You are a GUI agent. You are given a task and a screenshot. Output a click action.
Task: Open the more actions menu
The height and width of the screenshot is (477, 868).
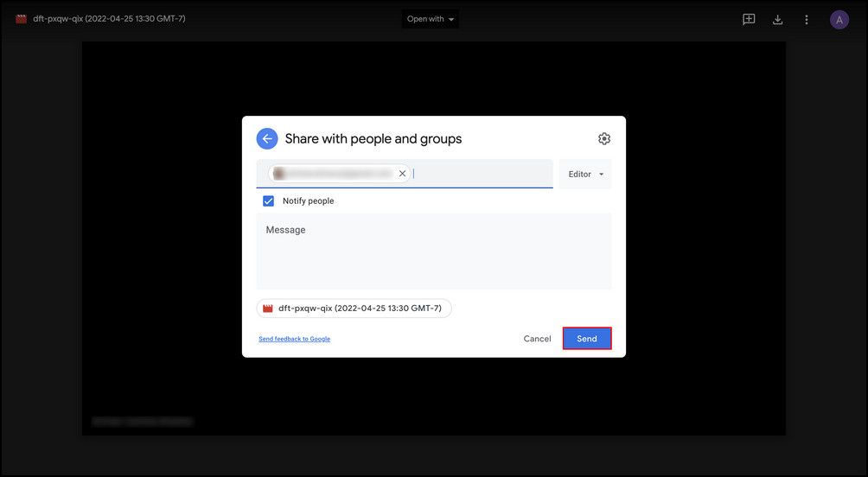806,19
